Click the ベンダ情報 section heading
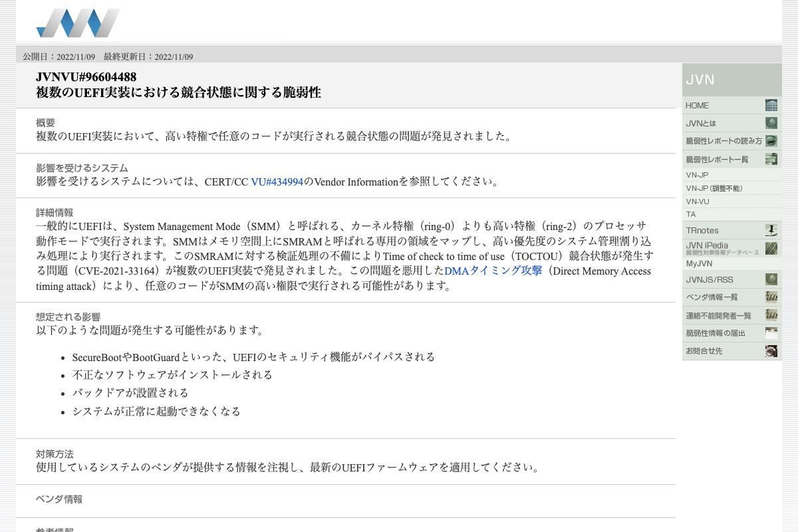The height and width of the screenshot is (532, 798). click(59, 499)
